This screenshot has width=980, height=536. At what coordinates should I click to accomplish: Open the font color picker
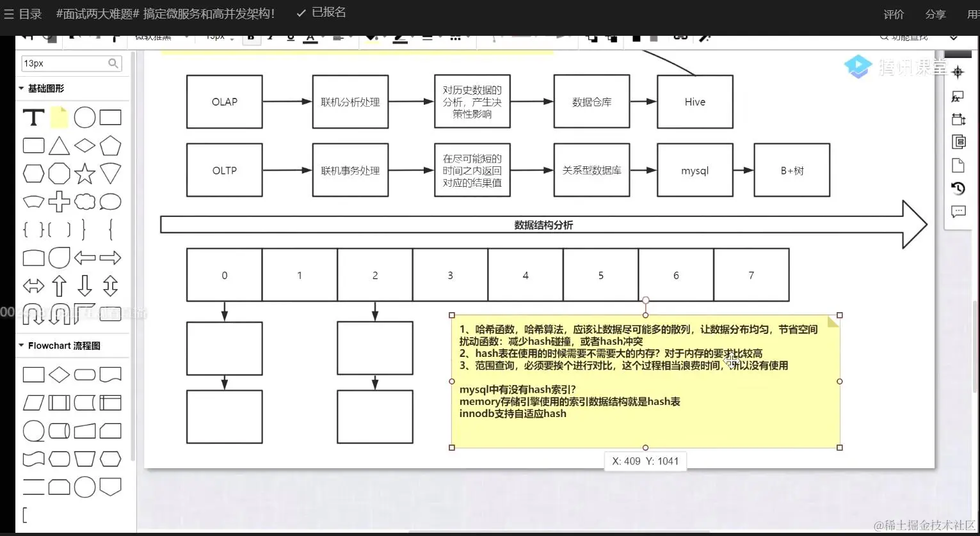point(310,38)
